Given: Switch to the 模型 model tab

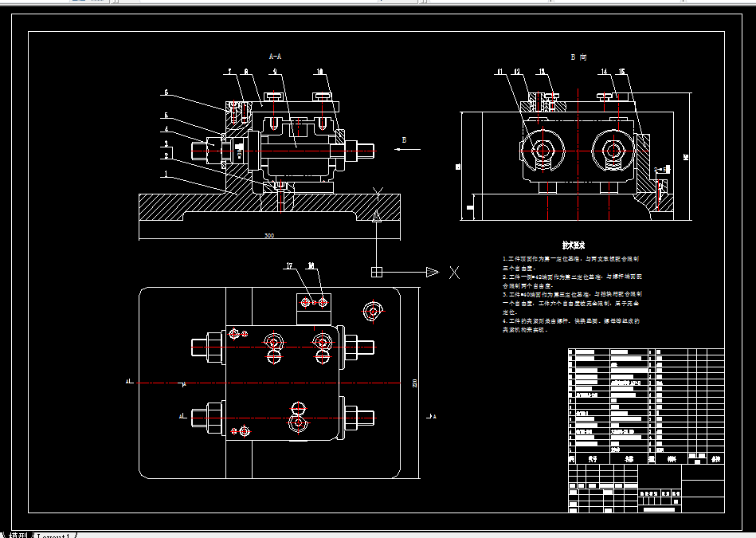Looking at the screenshot, I should click(18, 536).
